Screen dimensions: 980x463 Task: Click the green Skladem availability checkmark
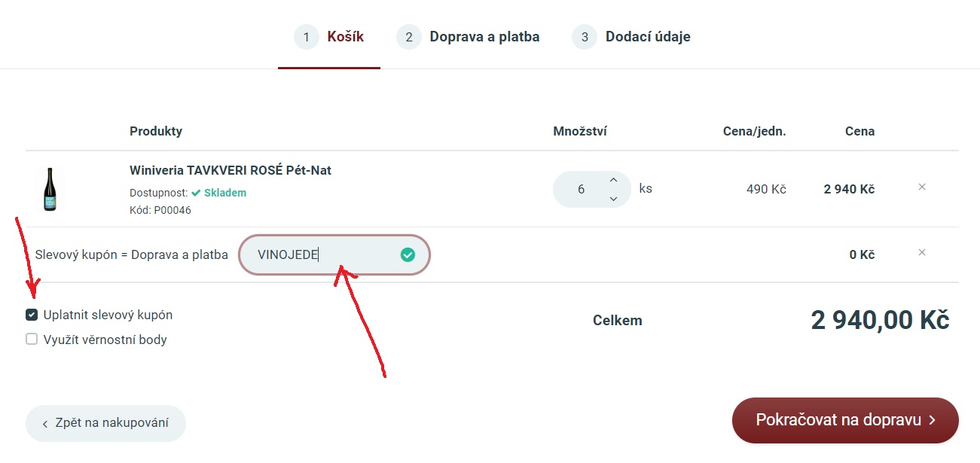[196, 193]
